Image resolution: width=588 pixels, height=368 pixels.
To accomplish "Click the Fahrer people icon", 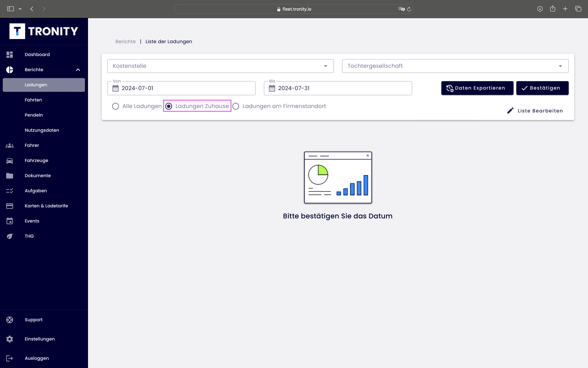I will pyautogui.click(x=9, y=145).
